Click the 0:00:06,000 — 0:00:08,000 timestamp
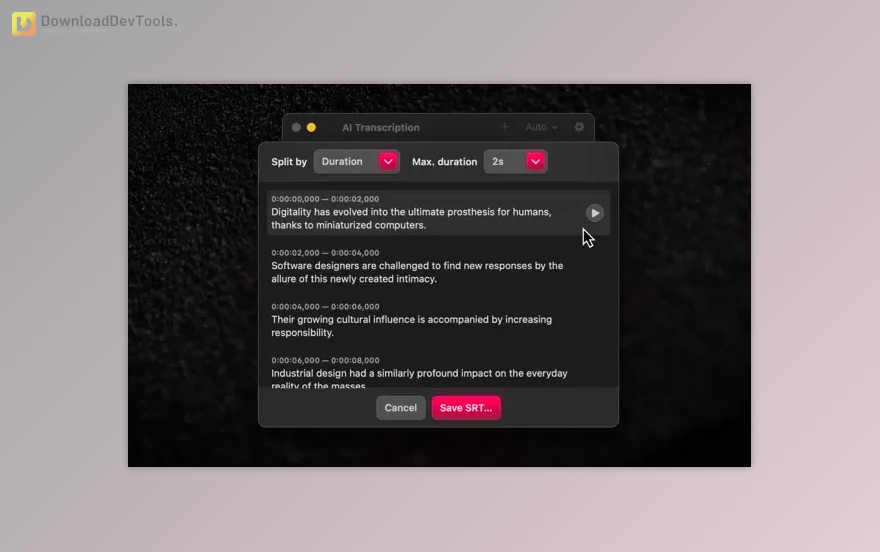This screenshot has width=880, height=552. tap(325, 360)
